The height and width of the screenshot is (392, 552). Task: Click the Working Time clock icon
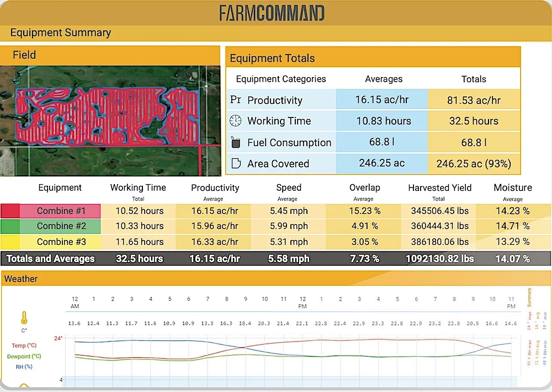click(x=236, y=121)
